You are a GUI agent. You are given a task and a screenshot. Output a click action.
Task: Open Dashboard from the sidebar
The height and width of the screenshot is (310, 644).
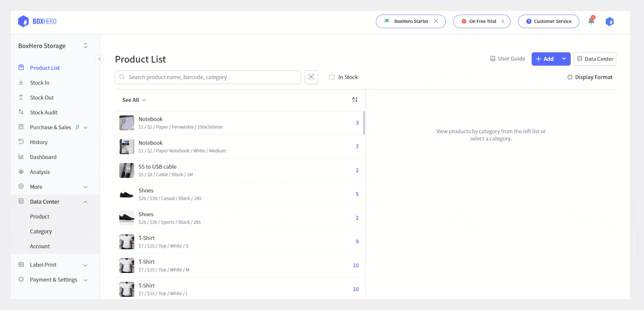pyautogui.click(x=43, y=157)
